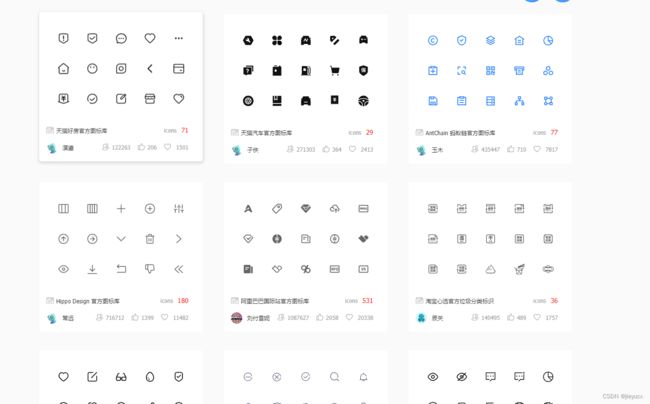Select the shop storefront icon in 天猫好房 library

tap(150, 99)
